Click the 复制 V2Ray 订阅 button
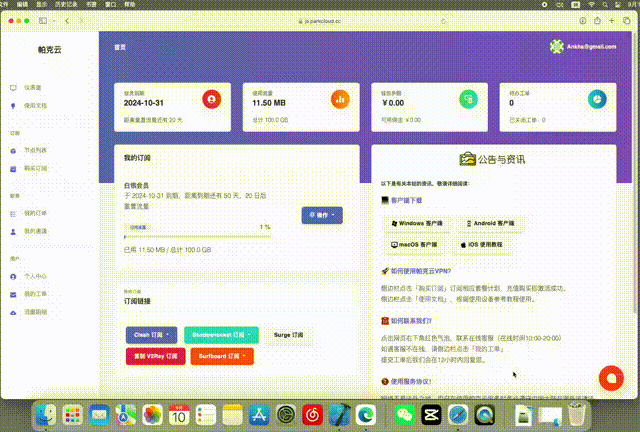 coord(155,355)
